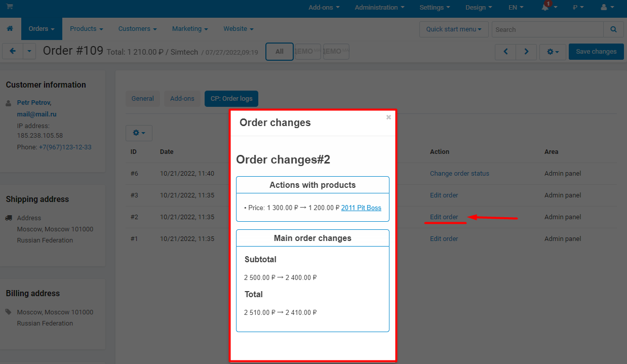Viewport: 627px width, 364px height.
Task: Open the gear menu beside Save changes
Action: click(553, 52)
